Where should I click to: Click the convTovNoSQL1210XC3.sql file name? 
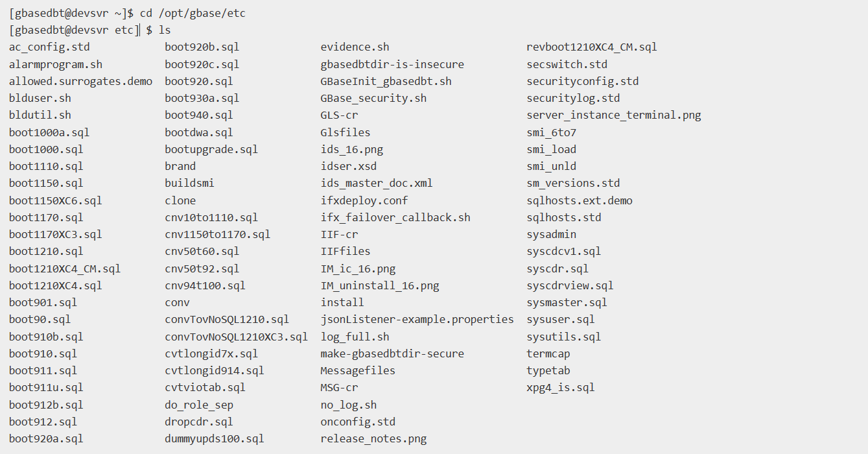(237, 337)
